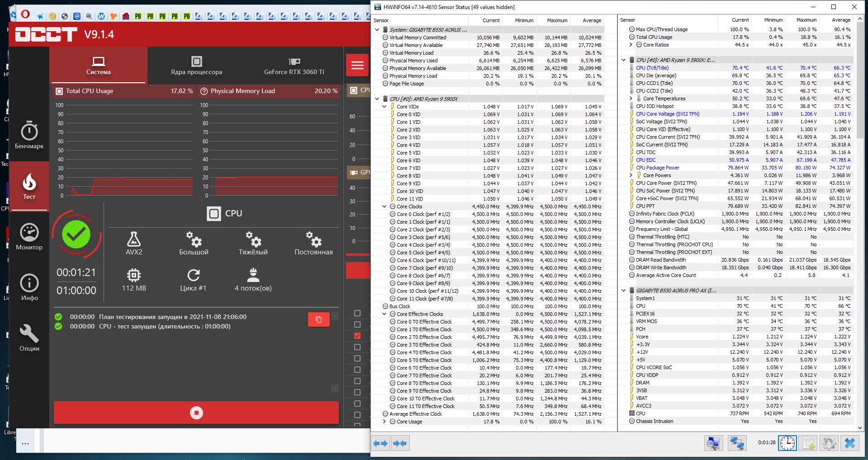868x460 pixels.
Task: Expand the Core Ratios node
Action: [x=631, y=45]
